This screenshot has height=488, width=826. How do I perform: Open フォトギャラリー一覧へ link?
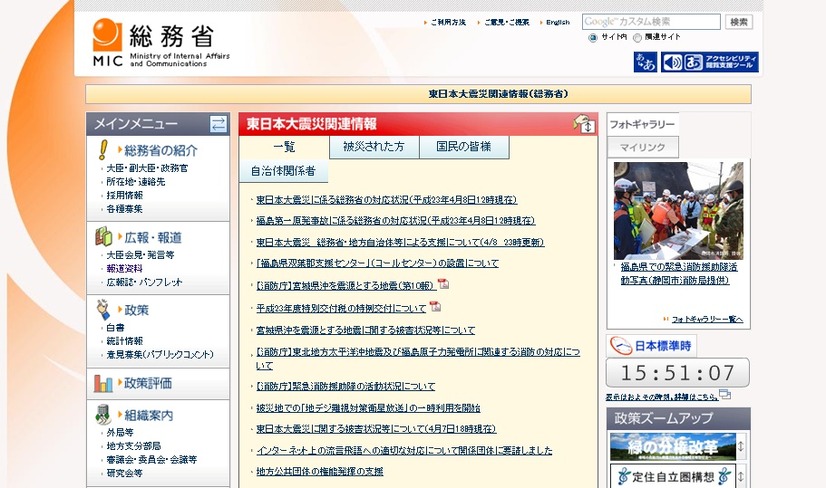point(707,319)
